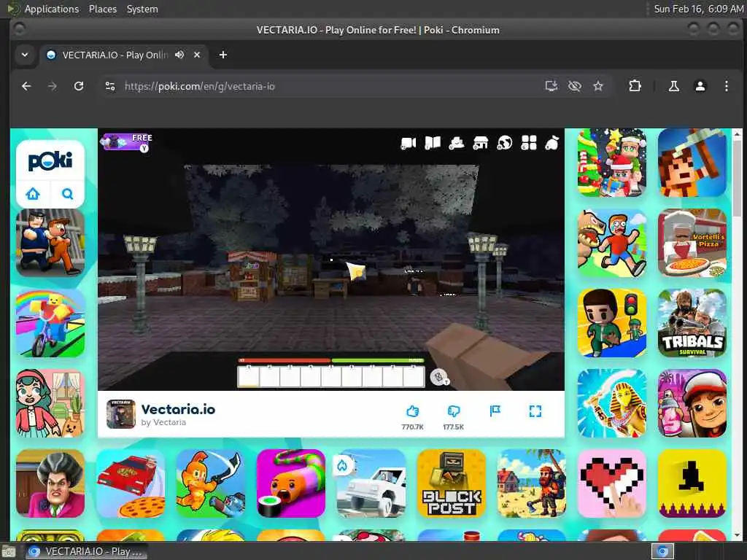Click the FREE gems reward badge

[x=127, y=142]
